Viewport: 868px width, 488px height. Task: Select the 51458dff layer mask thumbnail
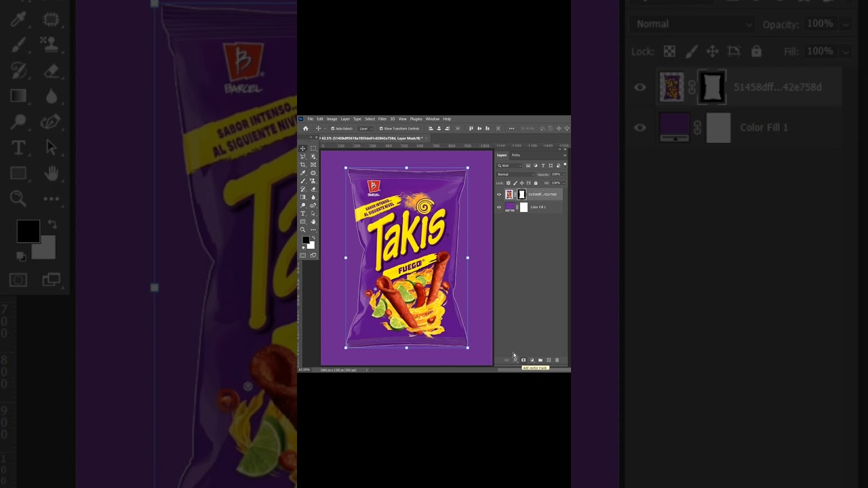point(521,195)
